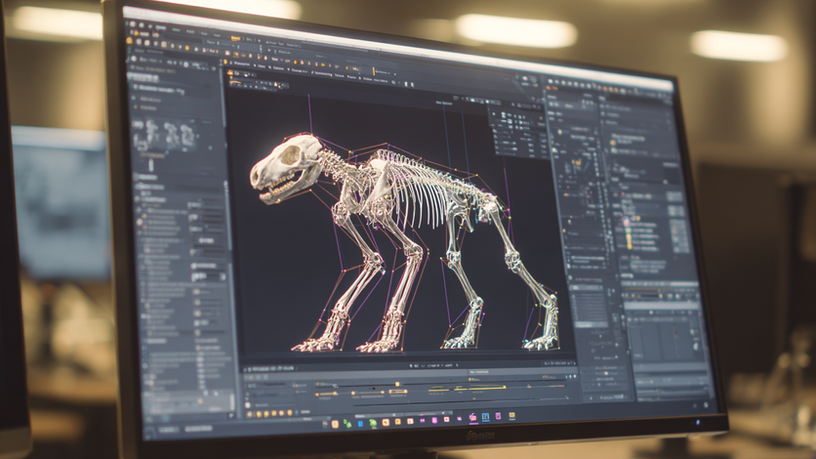Open the green round taskbar icon

(x=373, y=423)
